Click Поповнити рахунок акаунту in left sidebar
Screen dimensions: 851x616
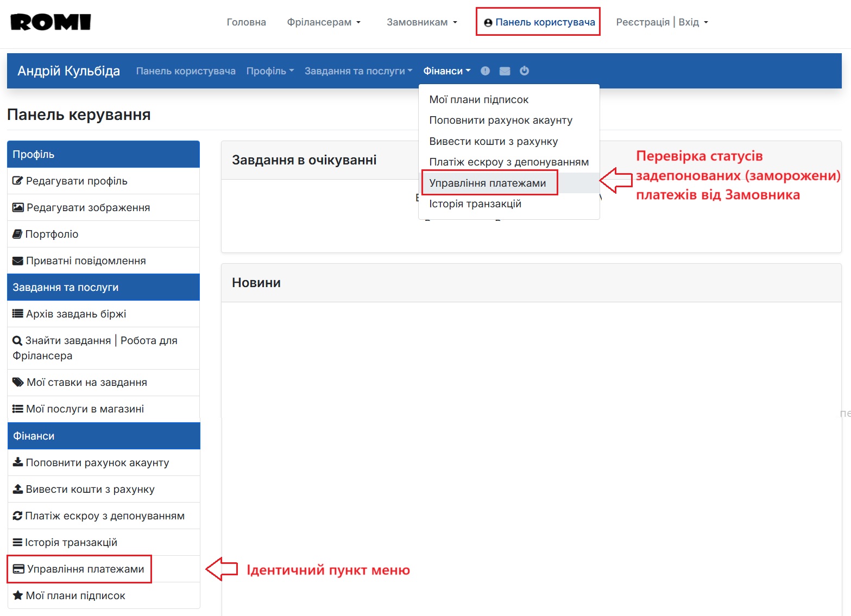(x=97, y=463)
